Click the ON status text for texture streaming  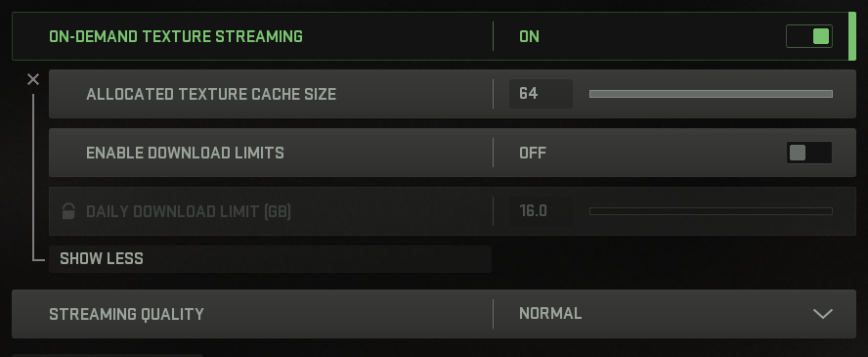(x=529, y=36)
